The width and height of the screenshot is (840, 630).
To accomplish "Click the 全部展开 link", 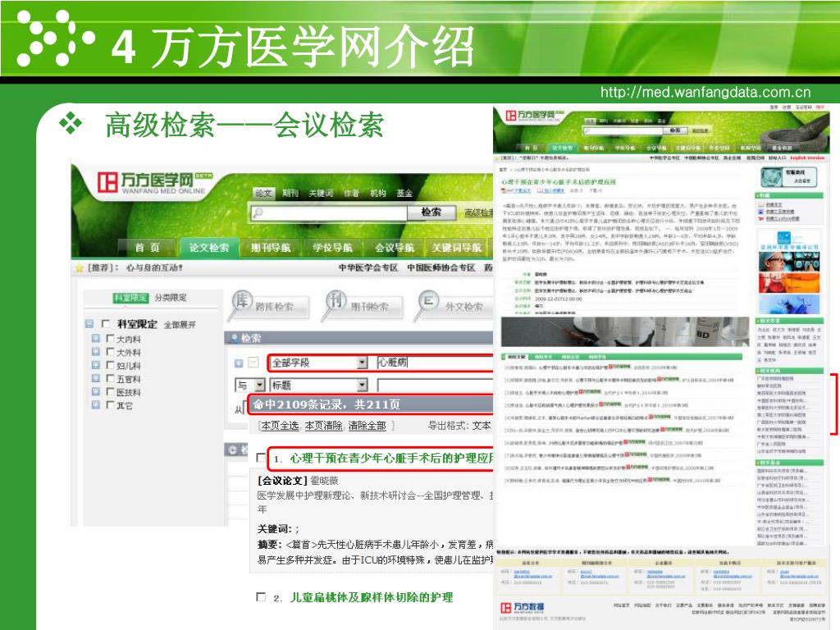I will point(180,325).
